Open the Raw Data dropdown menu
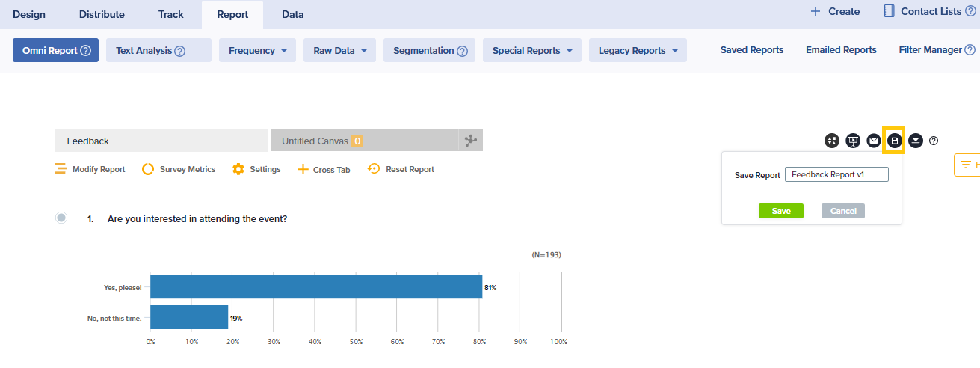This screenshot has width=980, height=368. (339, 51)
